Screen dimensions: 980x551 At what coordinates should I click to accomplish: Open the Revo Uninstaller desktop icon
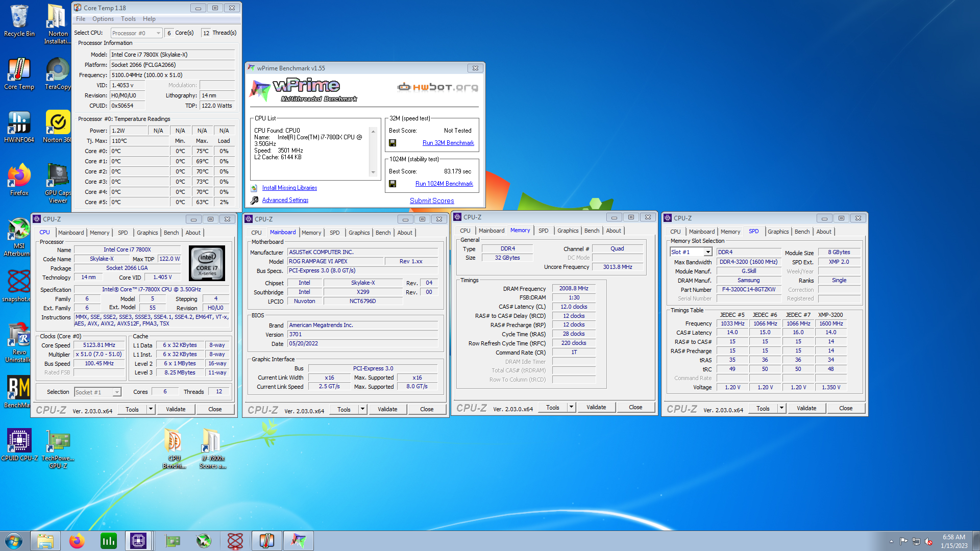tap(19, 342)
